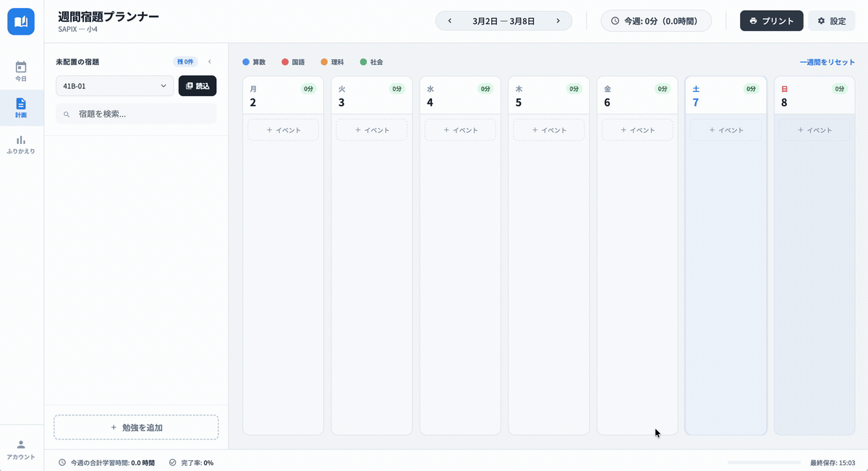Go to previous week with left arrow
Viewport: 868px width, 471px height.
pyautogui.click(x=450, y=21)
